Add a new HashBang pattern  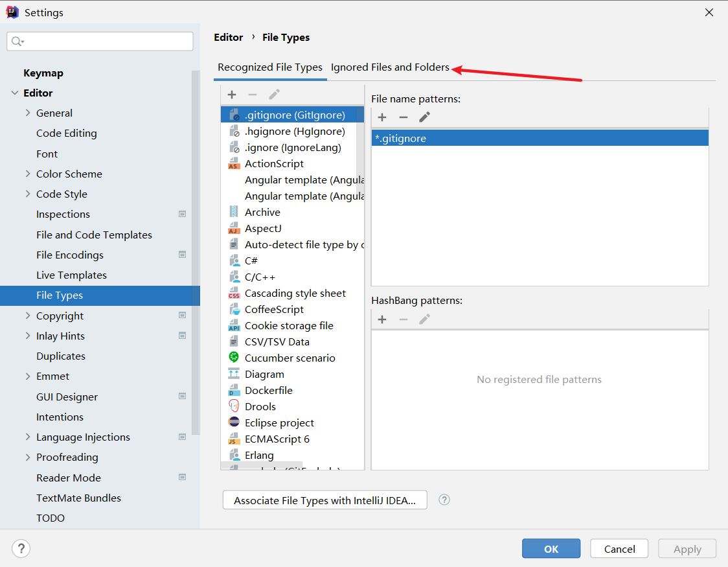click(x=382, y=319)
